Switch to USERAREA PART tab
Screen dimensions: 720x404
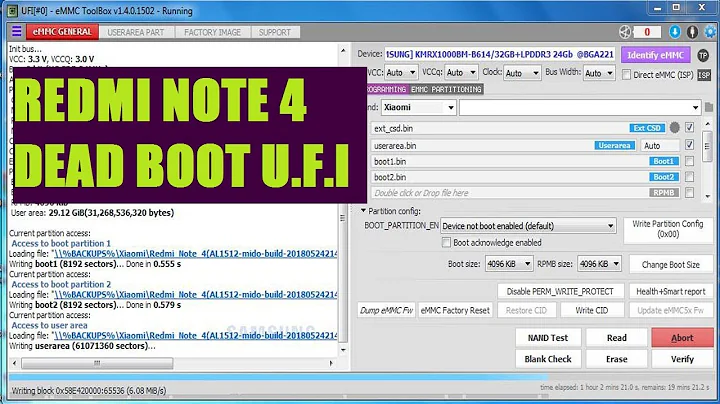pyautogui.click(x=136, y=32)
